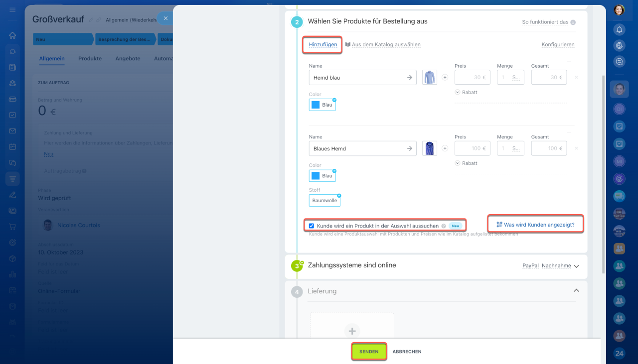Click the info icon next to 'So funktioniert das'
The width and height of the screenshot is (638, 364).
coord(573,22)
